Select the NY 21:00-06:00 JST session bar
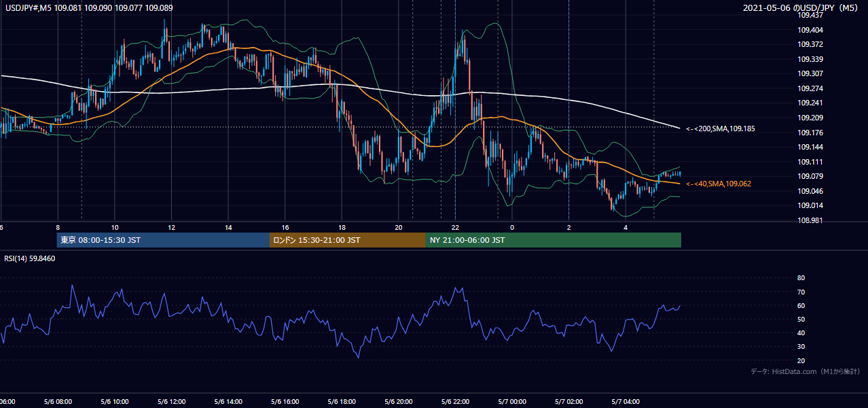Screen dimensions: 868x408 click(x=554, y=240)
